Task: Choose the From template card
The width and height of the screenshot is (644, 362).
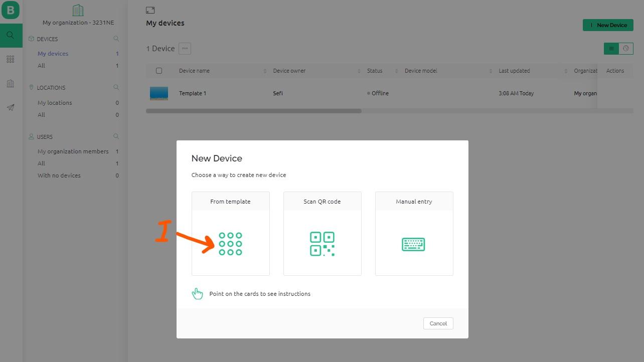Action: (230, 234)
